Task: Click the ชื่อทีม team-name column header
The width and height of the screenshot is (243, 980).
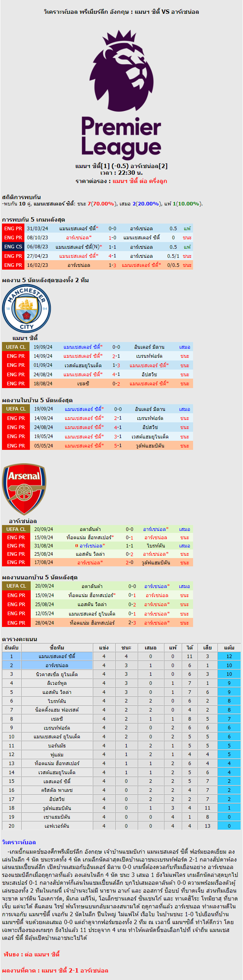Action: point(57,647)
